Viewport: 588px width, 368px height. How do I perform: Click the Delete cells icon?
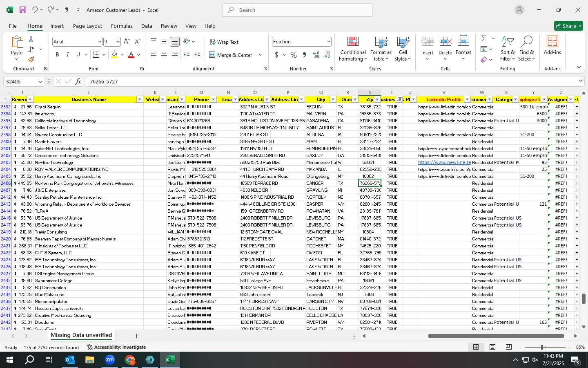tap(445, 42)
